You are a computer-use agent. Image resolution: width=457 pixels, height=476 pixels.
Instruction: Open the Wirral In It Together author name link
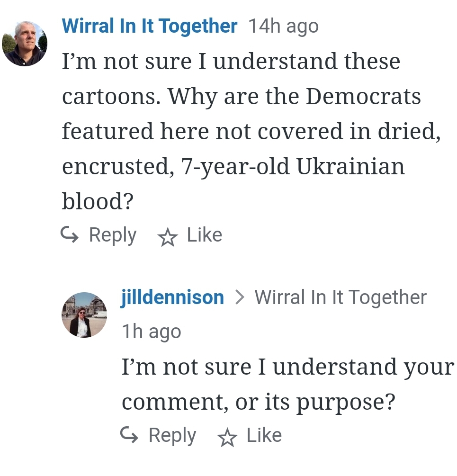[150, 26]
